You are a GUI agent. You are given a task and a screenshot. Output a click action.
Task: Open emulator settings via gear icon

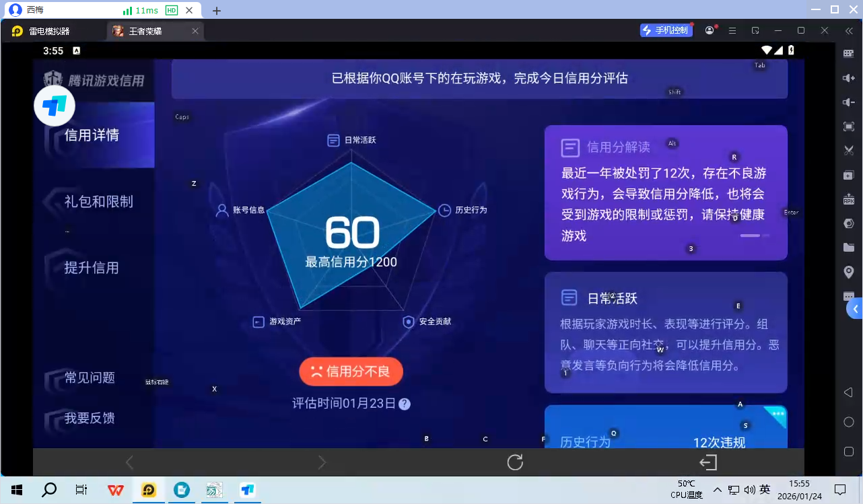849,223
